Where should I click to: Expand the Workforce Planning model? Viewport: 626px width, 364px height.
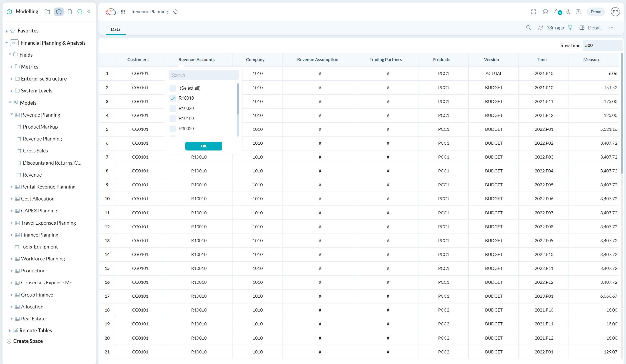pyautogui.click(x=11, y=258)
